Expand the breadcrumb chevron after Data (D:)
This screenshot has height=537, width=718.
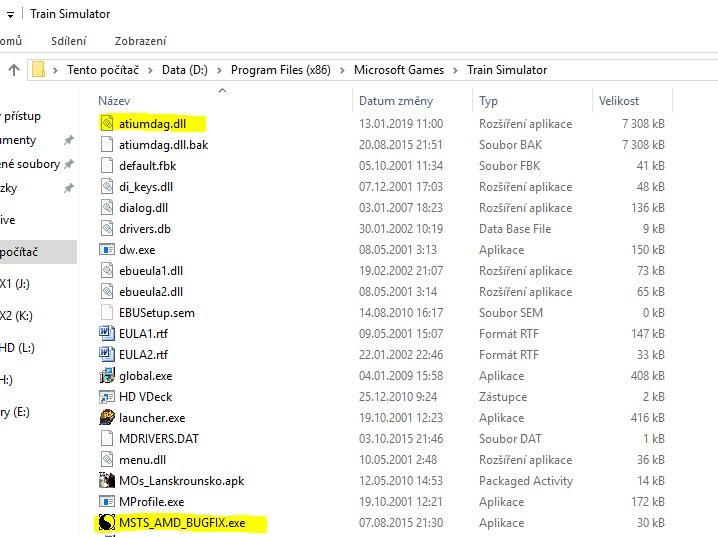point(222,70)
